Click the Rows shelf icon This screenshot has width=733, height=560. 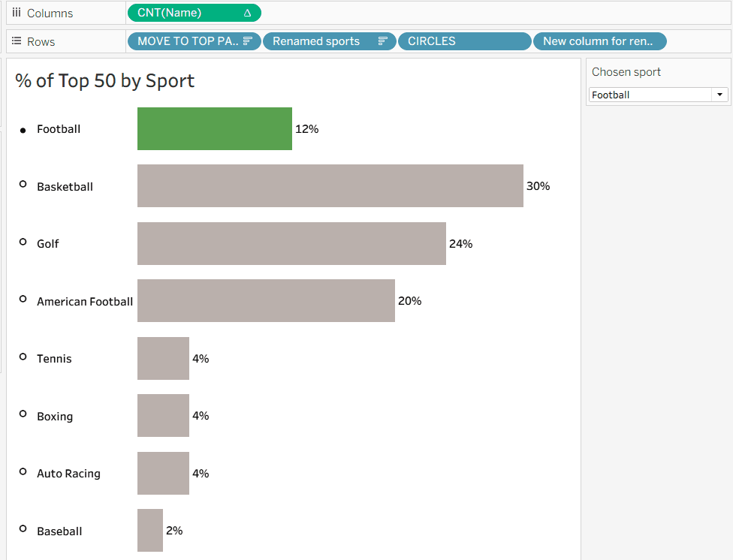click(x=17, y=41)
